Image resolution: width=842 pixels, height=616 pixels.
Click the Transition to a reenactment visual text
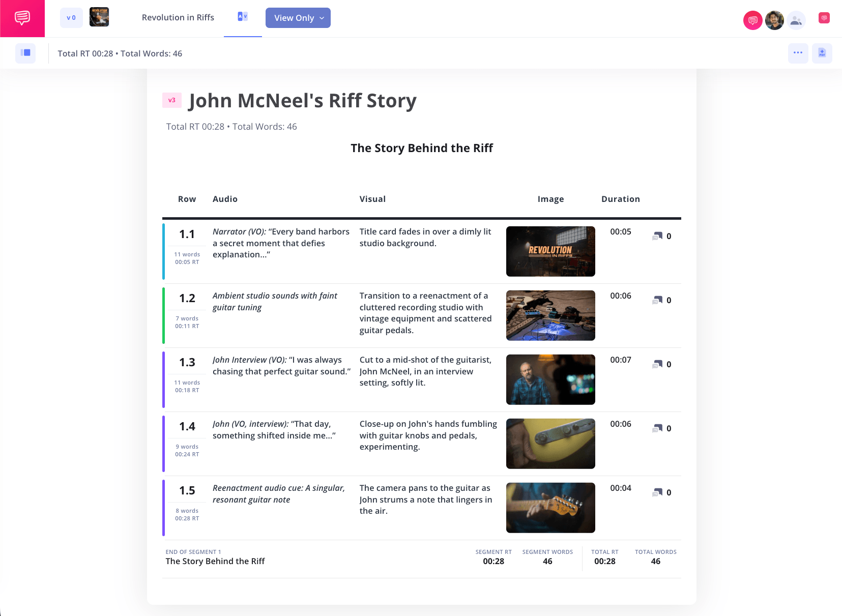coord(426,313)
